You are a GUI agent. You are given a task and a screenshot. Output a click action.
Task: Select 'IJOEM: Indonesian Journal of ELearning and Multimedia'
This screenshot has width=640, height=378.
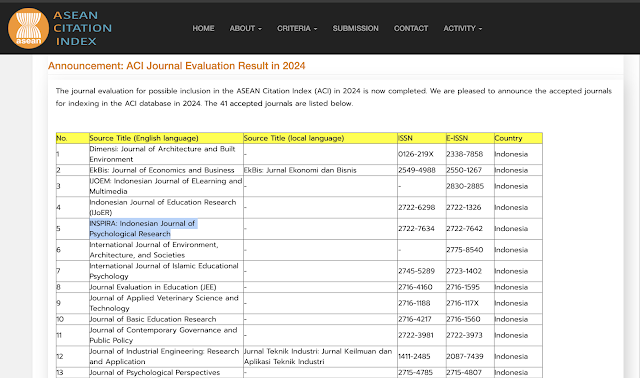tap(166, 186)
